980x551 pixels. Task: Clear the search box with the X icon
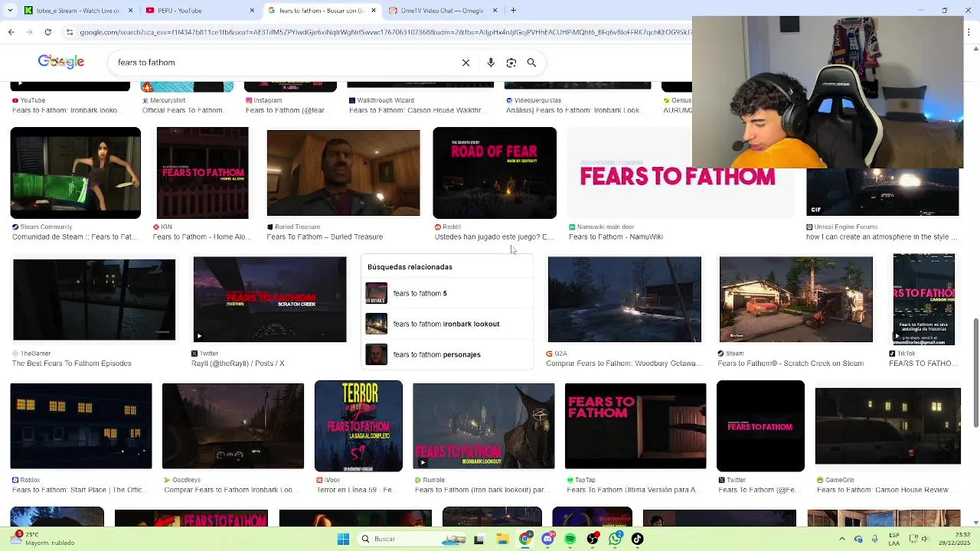(x=465, y=63)
